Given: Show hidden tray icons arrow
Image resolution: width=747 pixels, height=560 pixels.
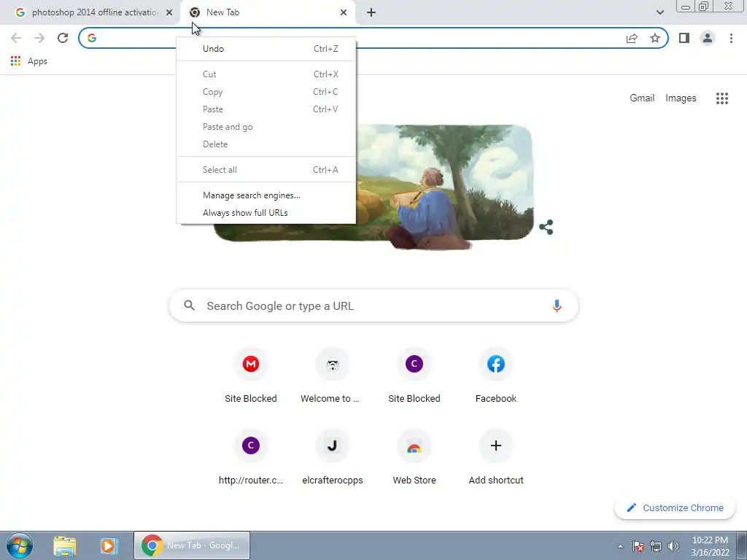Looking at the screenshot, I should 620,546.
